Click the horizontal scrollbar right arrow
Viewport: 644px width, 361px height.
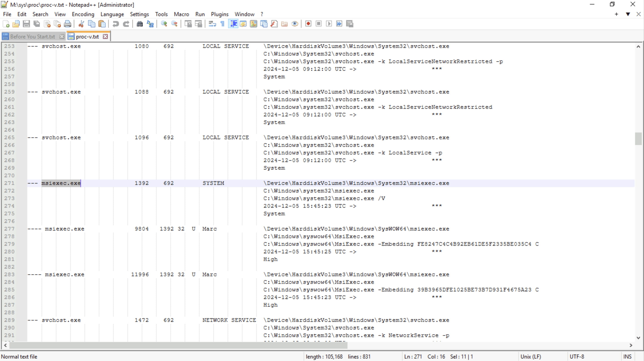click(631, 345)
